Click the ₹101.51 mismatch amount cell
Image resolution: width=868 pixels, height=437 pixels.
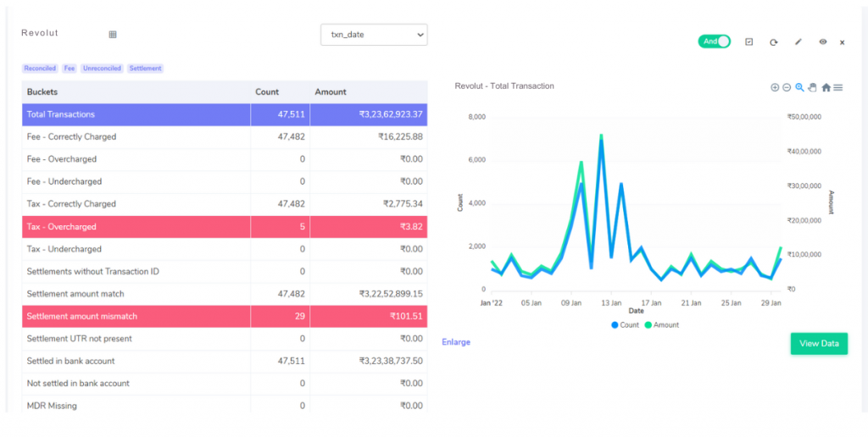pos(369,317)
